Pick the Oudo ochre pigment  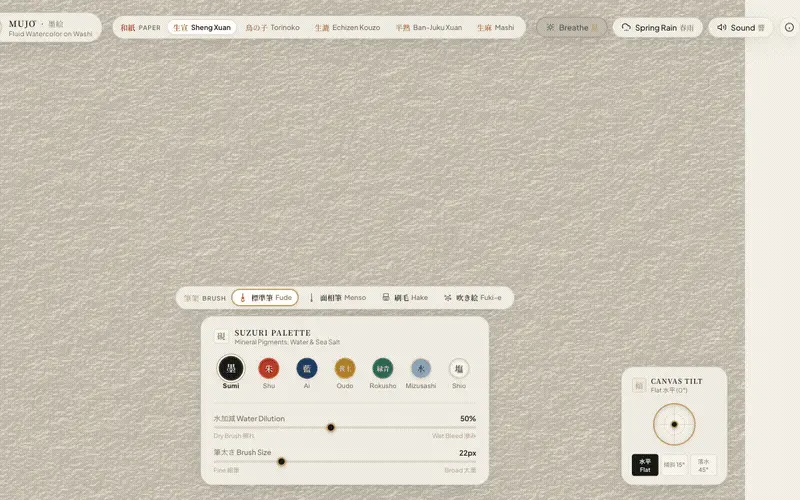pos(345,368)
